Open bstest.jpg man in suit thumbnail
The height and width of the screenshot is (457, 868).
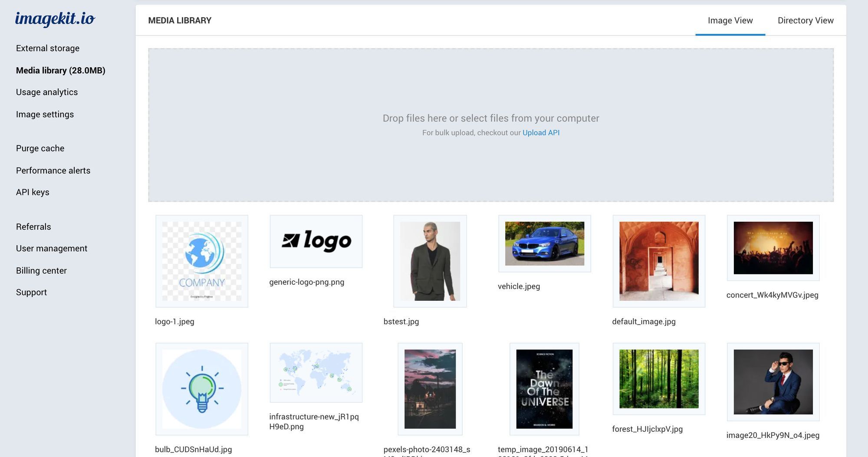coord(430,261)
